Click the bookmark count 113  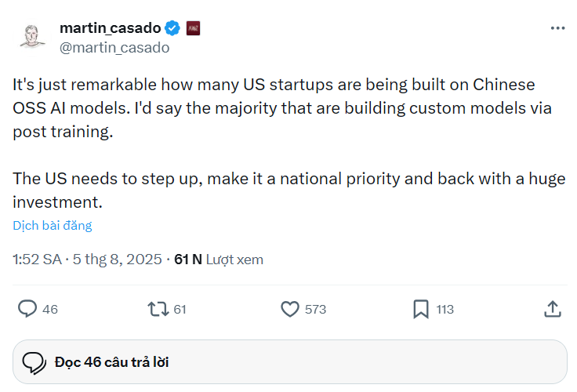click(x=445, y=310)
